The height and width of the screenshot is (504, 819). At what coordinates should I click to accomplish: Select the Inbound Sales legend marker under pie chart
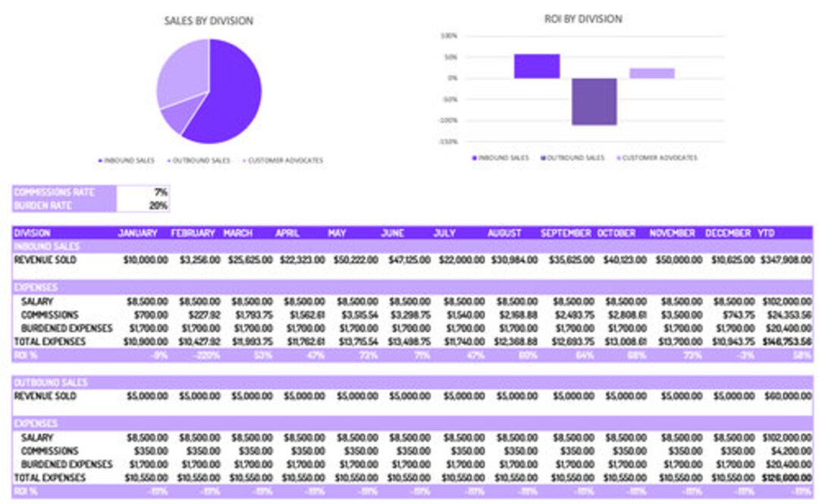coord(99,161)
